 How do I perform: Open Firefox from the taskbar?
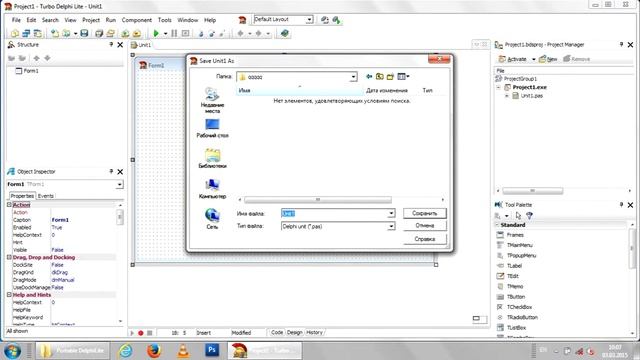pos(154,351)
